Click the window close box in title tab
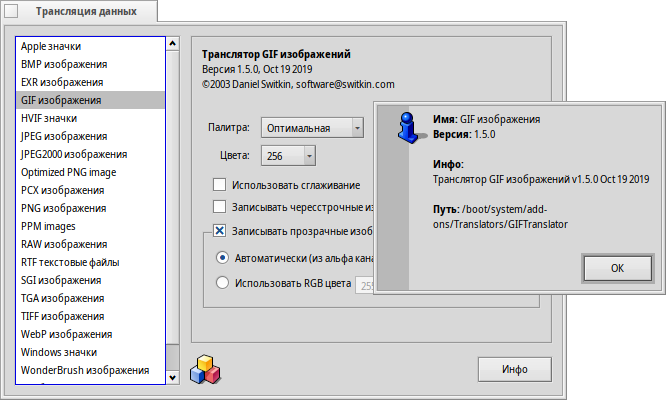666x400 pixels. tap(13, 11)
